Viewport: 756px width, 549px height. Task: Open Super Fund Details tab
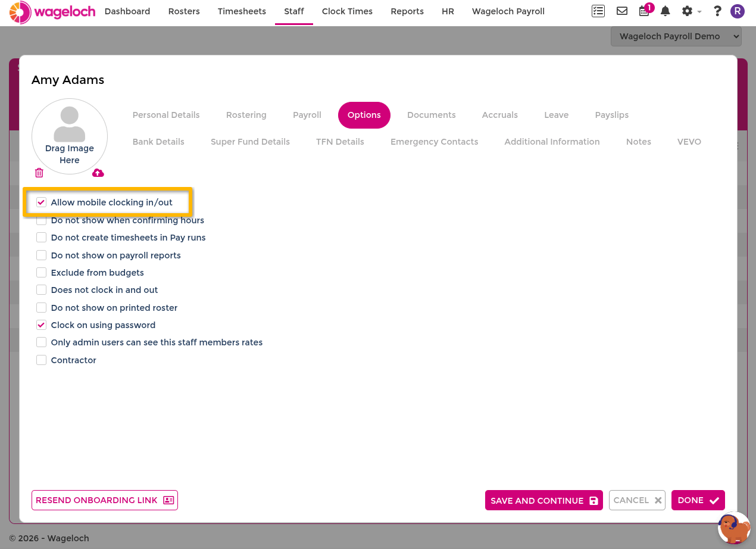250,142
